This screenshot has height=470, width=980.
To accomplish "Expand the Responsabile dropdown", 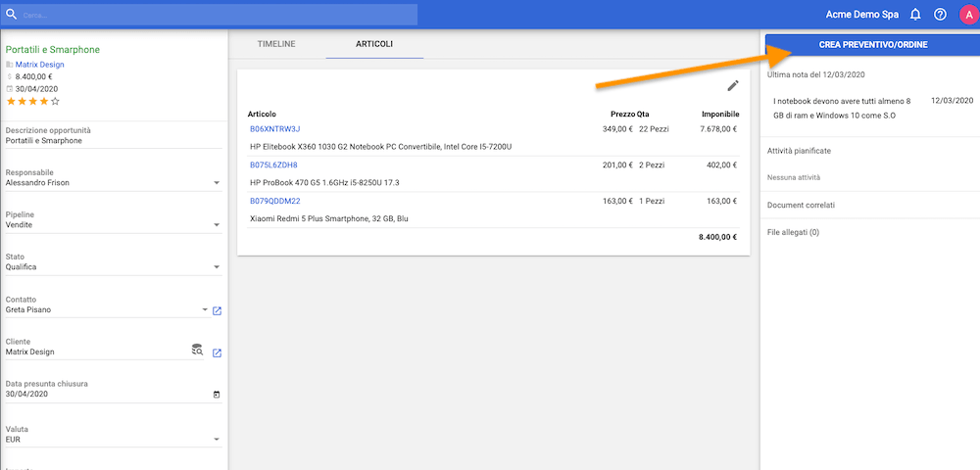I will (x=217, y=183).
